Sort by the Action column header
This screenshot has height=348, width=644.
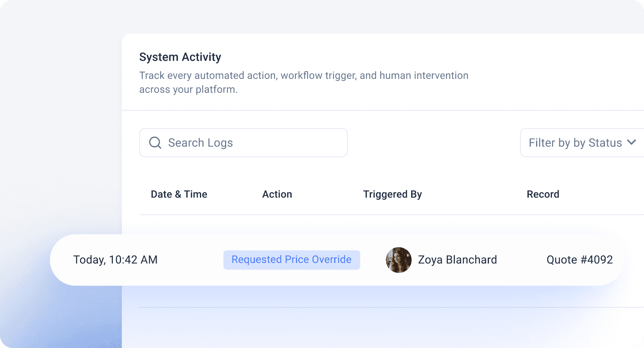pyautogui.click(x=277, y=194)
